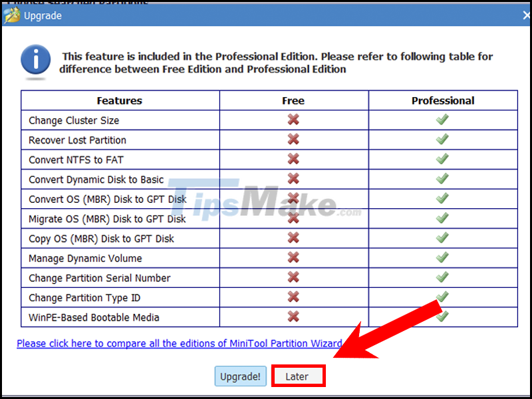
Task: Select the Recover Lost Partition text
Action: pyautogui.click(x=77, y=140)
